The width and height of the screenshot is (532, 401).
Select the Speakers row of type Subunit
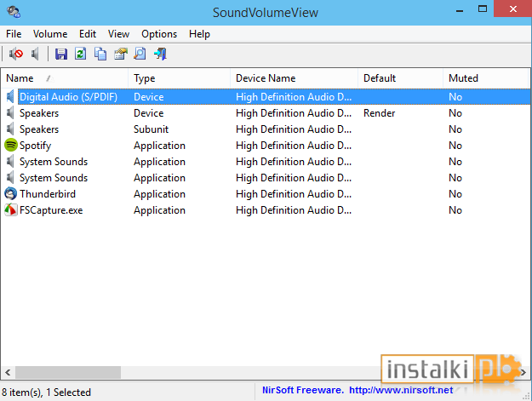coord(266,129)
